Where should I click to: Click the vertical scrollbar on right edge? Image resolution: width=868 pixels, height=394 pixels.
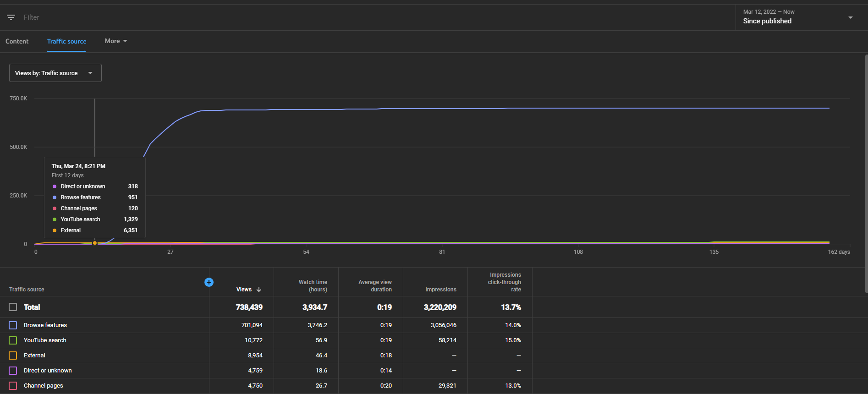(866, 174)
